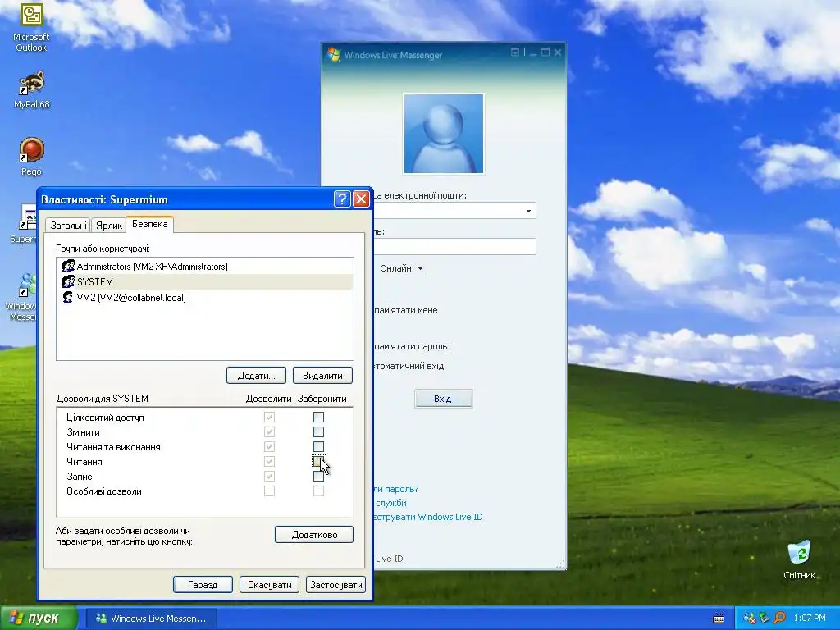Open the email address dropdown in Messenger

pyautogui.click(x=528, y=211)
